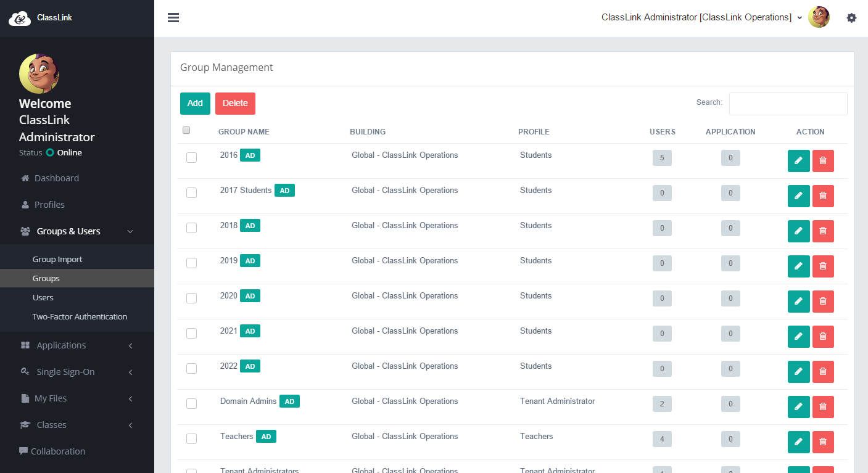This screenshot has height=473, width=868.
Task: Select all groups with header checkbox
Action: pos(186,130)
